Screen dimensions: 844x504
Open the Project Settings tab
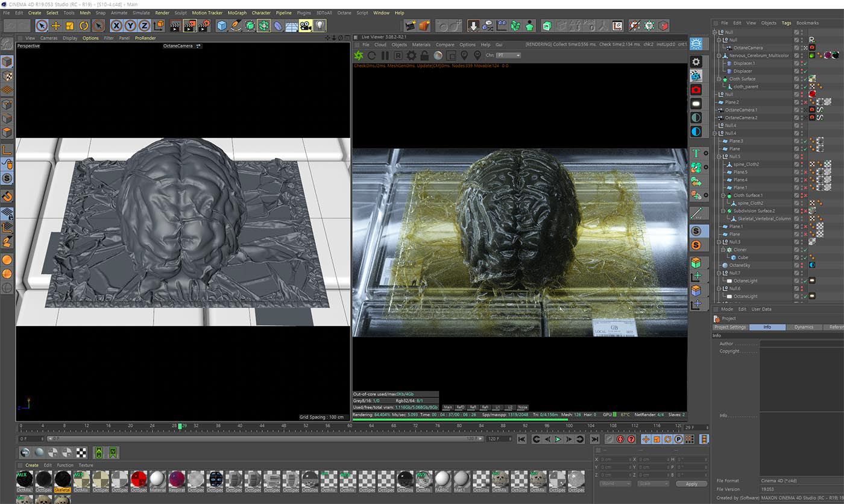[730, 327]
